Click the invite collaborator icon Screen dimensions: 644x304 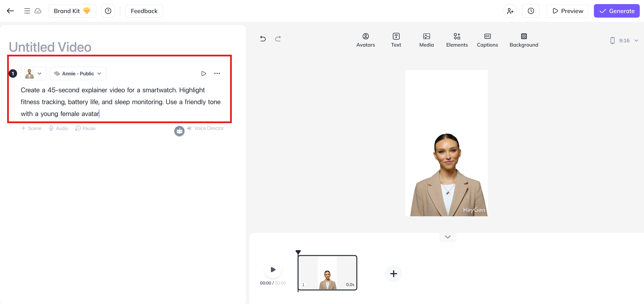[x=510, y=11]
